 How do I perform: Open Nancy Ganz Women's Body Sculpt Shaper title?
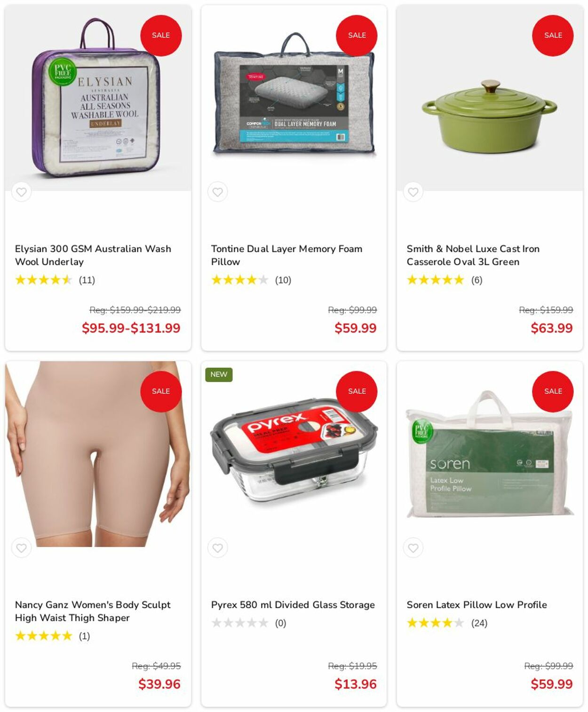coord(93,611)
